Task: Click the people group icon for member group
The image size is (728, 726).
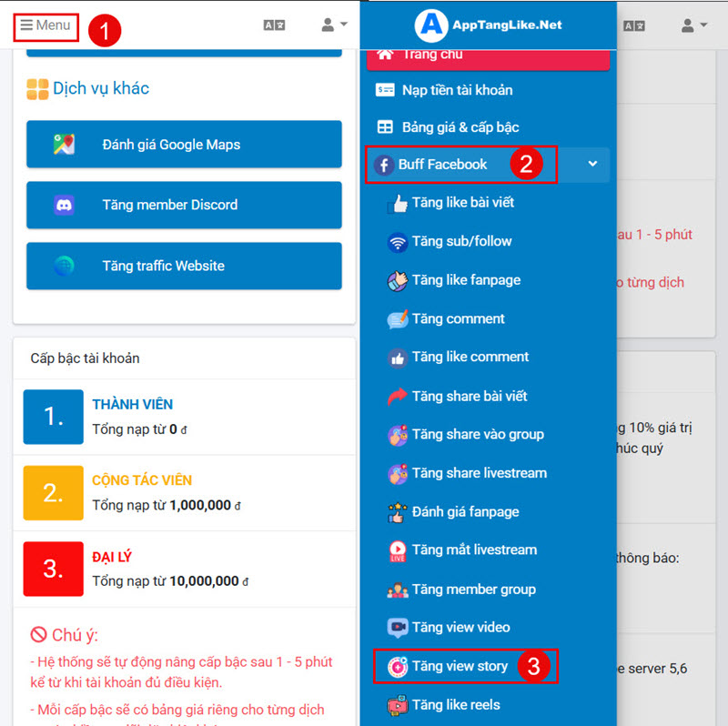Action: tap(398, 590)
